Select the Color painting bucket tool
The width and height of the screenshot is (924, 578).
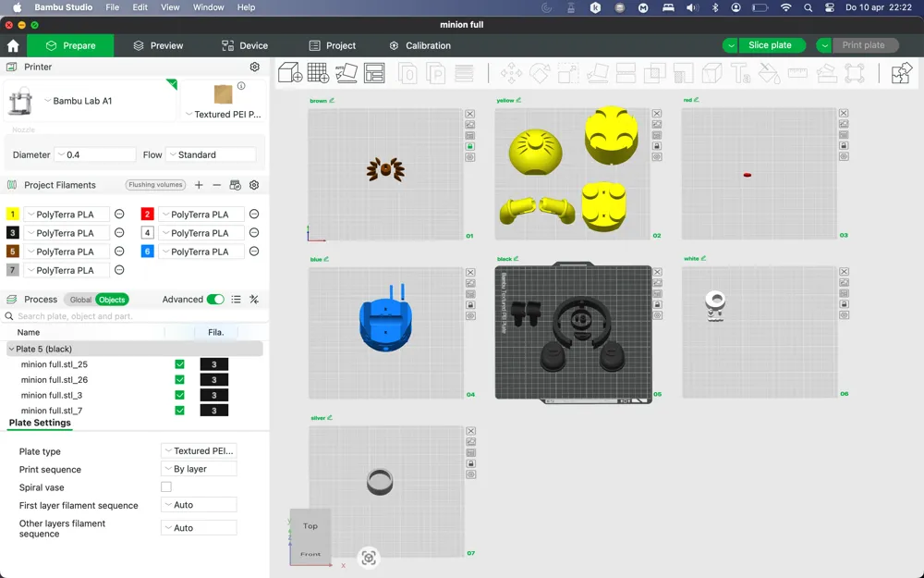(769, 74)
